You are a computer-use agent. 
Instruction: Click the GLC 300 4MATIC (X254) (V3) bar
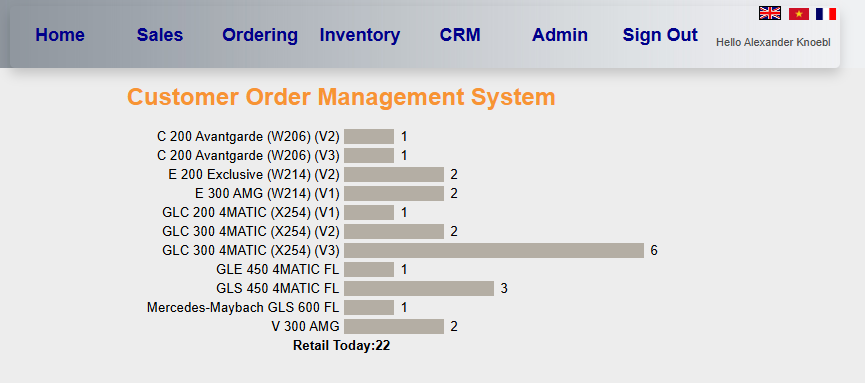[494, 251]
